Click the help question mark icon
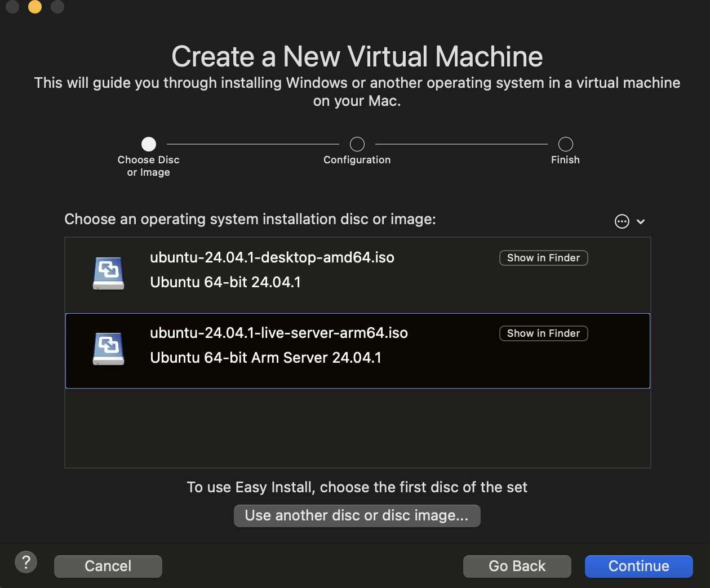This screenshot has height=588, width=710. (x=26, y=562)
